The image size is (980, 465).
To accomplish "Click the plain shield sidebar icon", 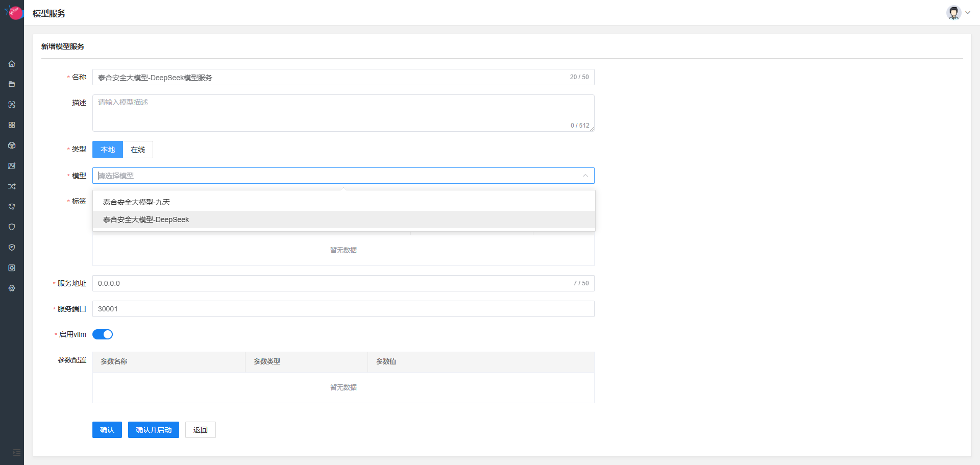I will click(x=12, y=227).
